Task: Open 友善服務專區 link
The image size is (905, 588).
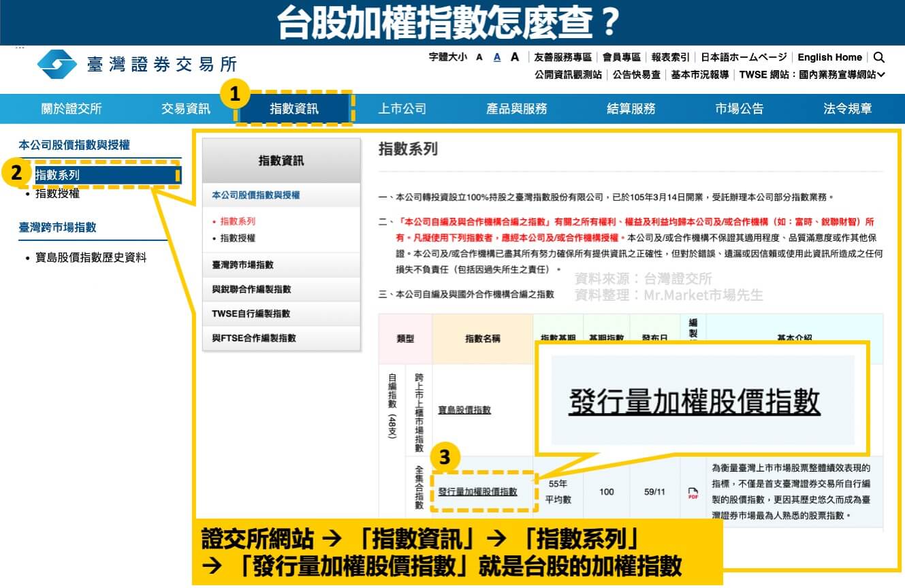Action: (563, 57)
